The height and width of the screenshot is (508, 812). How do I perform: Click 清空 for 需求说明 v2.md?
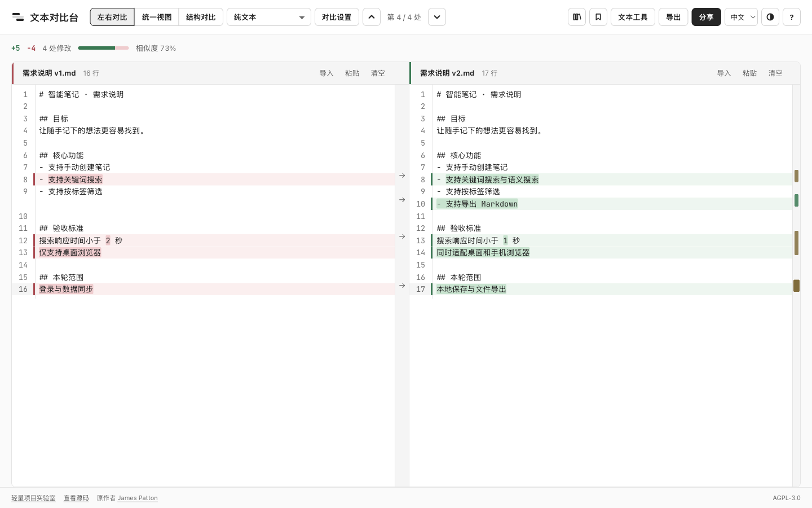click(775, 73)
